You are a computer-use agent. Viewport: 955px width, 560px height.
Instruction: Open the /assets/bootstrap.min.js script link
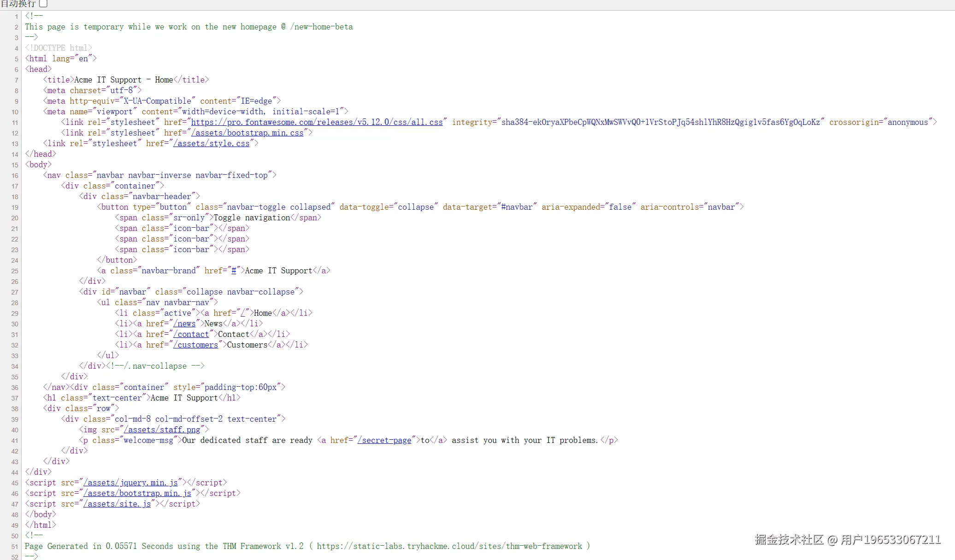(x=137, y=493)
